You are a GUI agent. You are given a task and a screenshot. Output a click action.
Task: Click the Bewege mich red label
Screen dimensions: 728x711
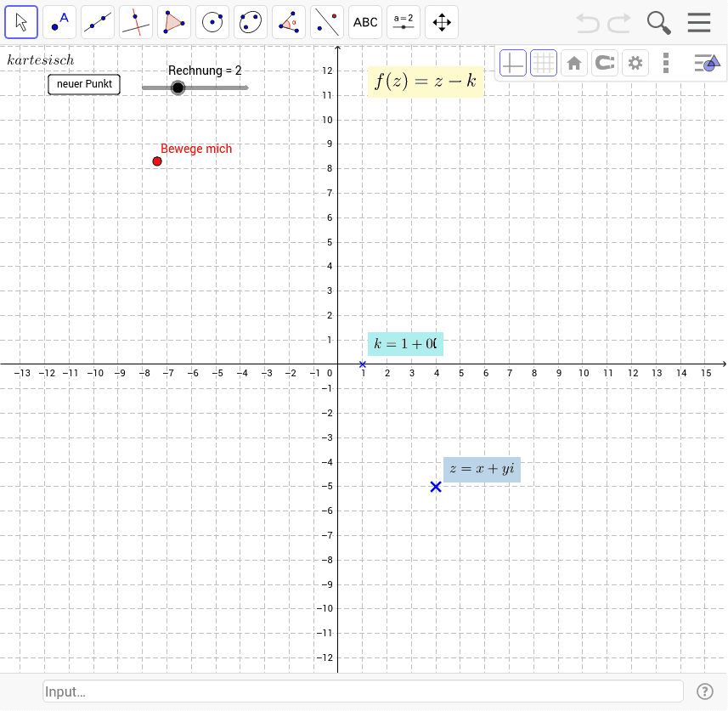(x=196, y=149)
